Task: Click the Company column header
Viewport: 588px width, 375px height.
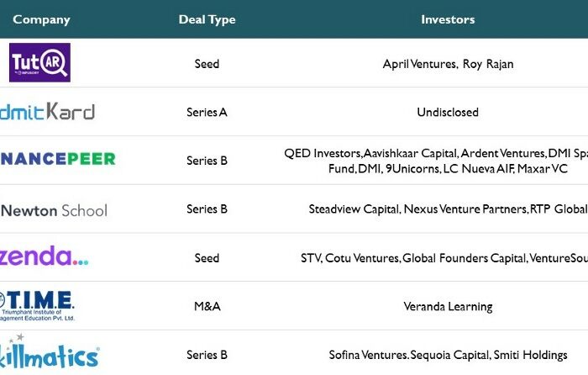Action: pos(42,19)
